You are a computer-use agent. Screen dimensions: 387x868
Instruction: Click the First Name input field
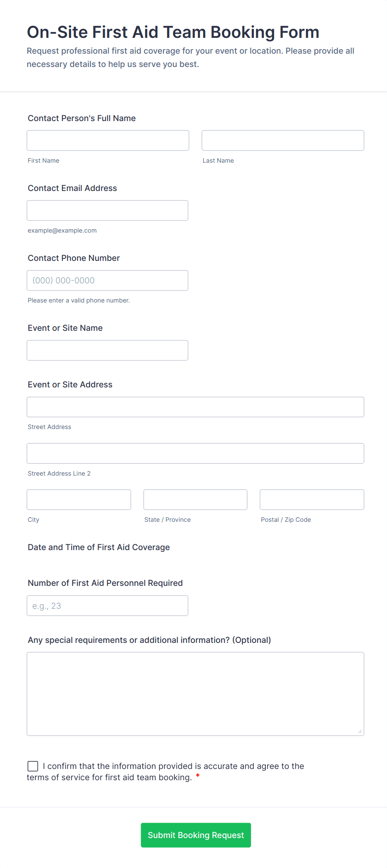pyautogui.click(x=108, y=140)
